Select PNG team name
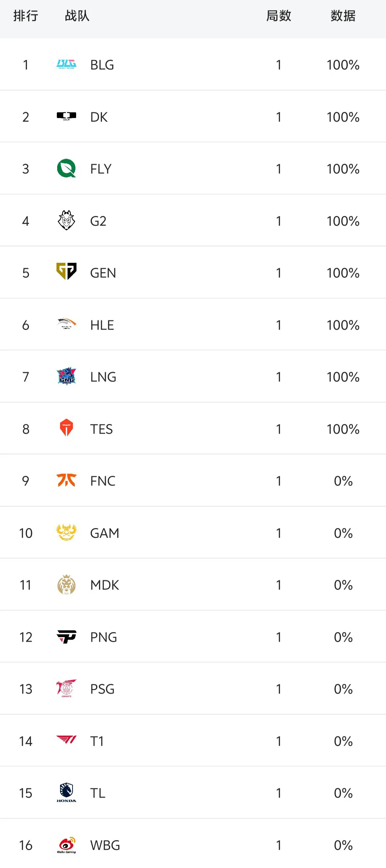This screenshot has height=868, width=386. (104, 637)
